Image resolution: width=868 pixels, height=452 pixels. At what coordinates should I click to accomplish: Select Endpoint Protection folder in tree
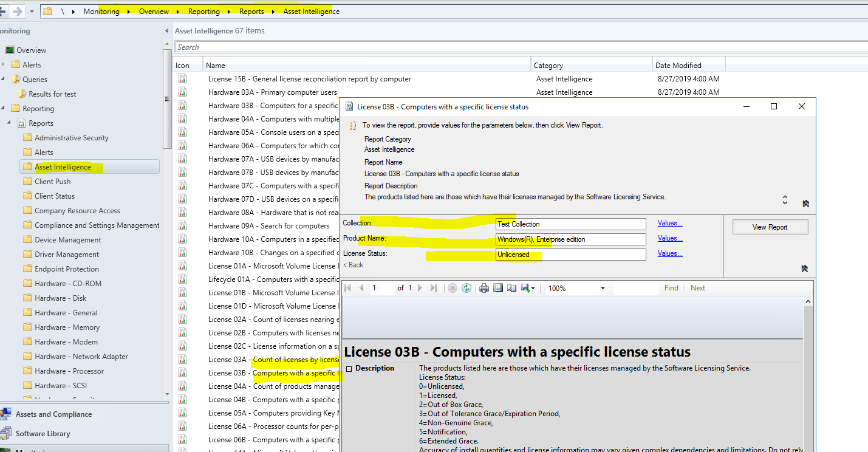pos(67,269)
